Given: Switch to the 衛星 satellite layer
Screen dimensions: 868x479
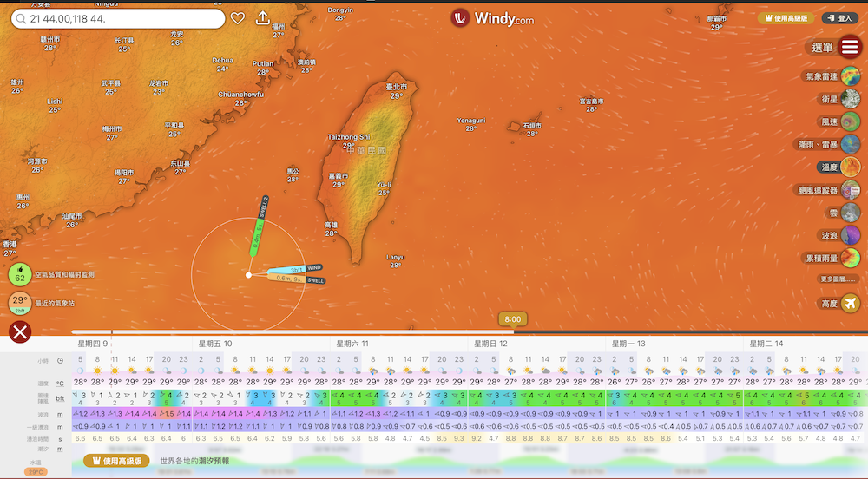Looking at the screenshot, I should click(x=850, y=99).
